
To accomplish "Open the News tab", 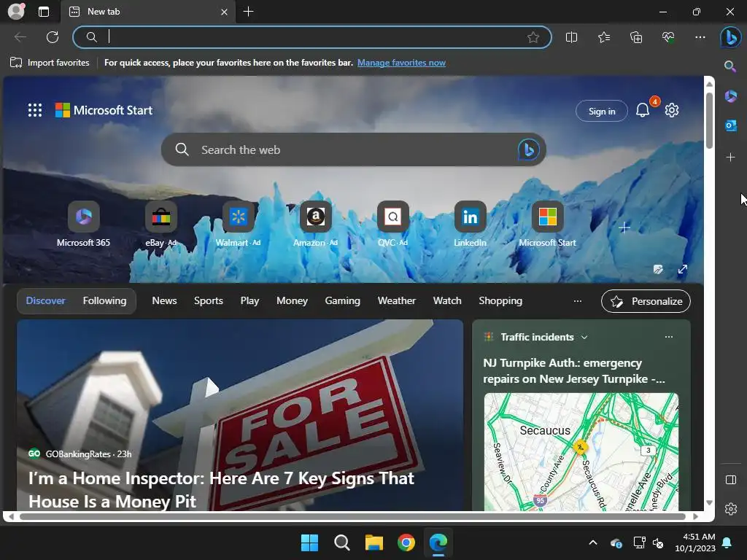I will point(164,301).
